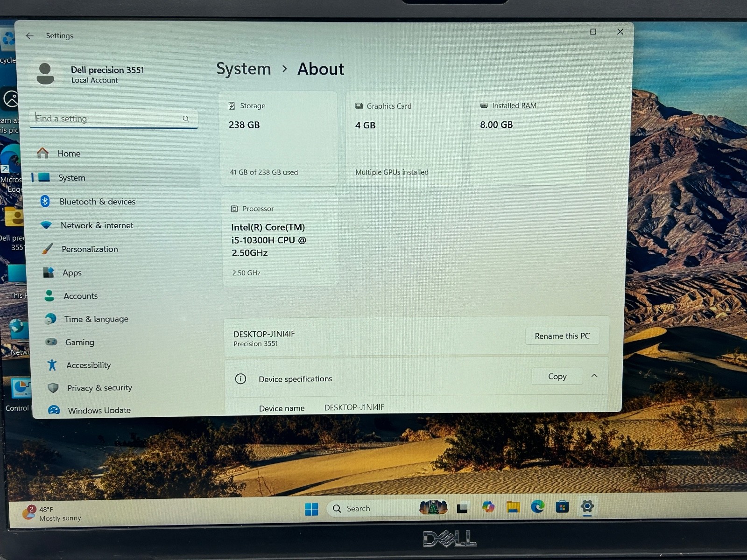
Task: Open File Explorer from the taskbar
Action: click(513, 507)
